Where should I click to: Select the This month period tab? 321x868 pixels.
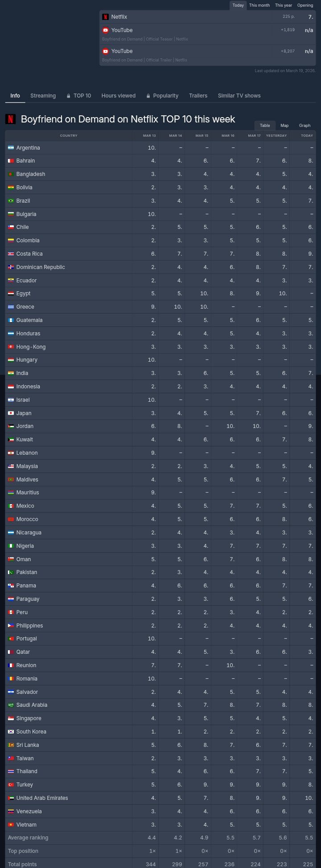259,5
